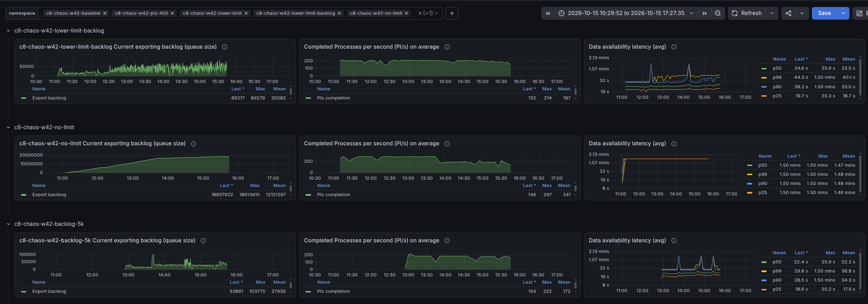The width and height of the screenshot is (868, 304).
Task: Open the namespace variable dropdown arrow
Action: click(436, 13)
